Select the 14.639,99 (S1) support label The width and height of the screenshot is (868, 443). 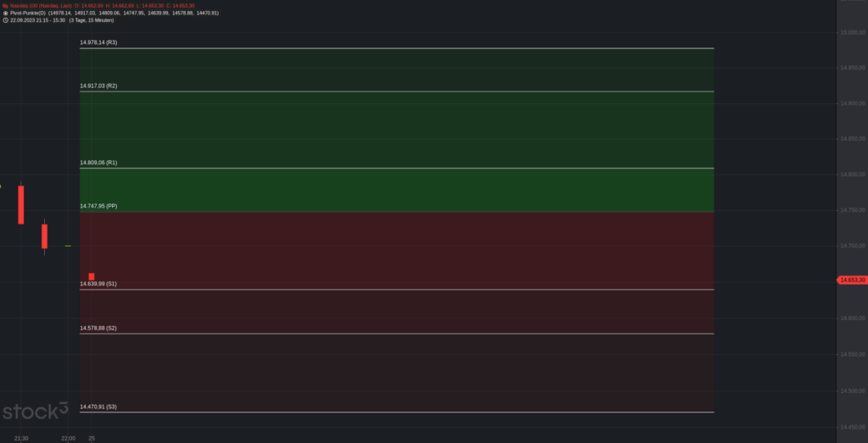[98, 284]
